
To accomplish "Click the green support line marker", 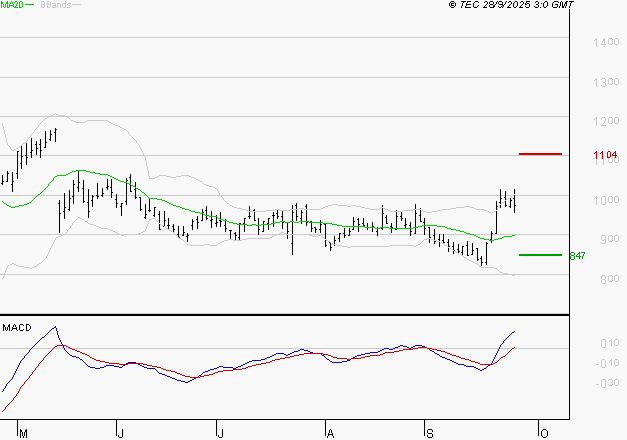I will coord(540,255).
